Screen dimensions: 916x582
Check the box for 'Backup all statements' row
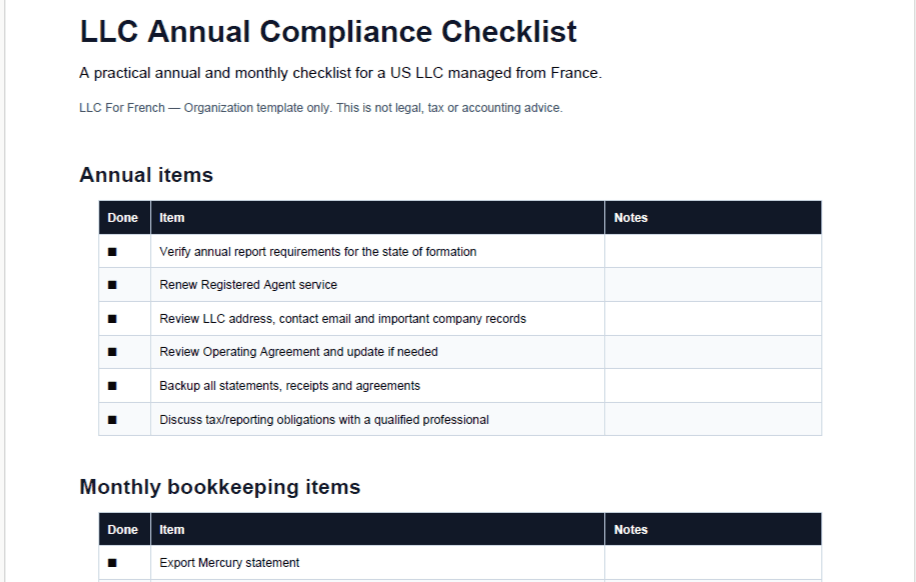(x=112, y=386)
